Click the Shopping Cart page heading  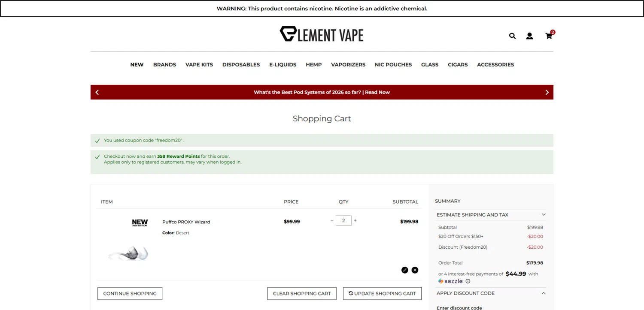click(322, 119)
